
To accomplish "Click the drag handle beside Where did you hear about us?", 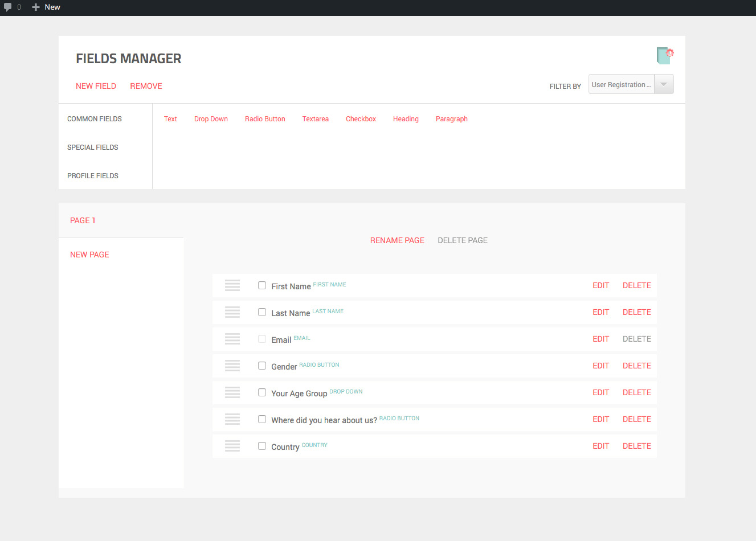I will [x=232, y=419].
